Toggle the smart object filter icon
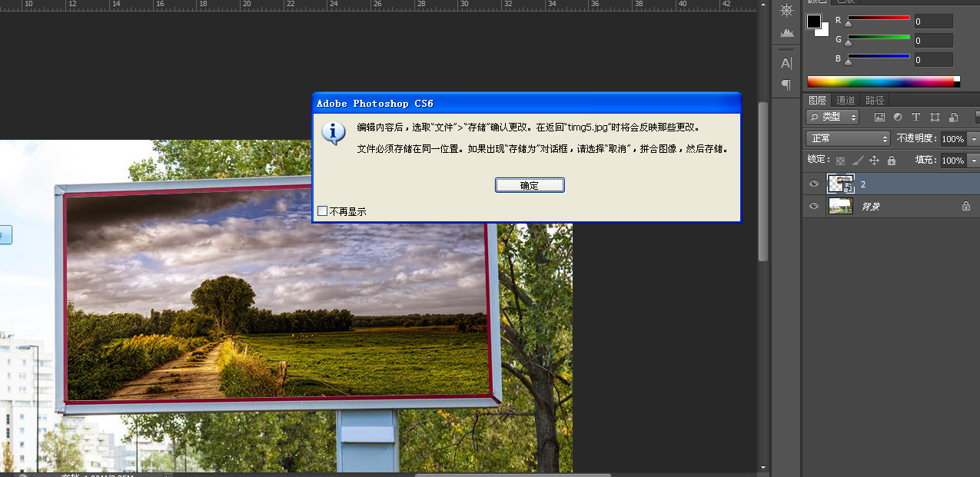The image size is (980, 477). coord(953,118)
